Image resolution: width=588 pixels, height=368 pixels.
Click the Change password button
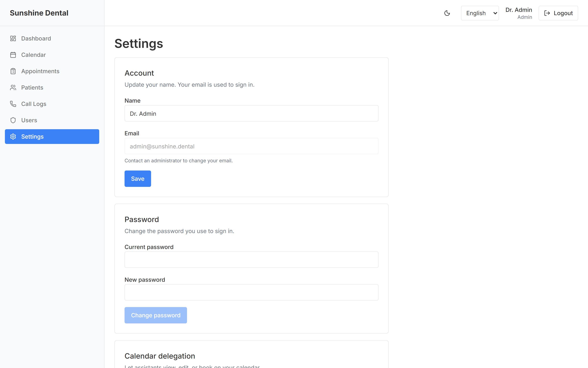[x=156, y=315]
